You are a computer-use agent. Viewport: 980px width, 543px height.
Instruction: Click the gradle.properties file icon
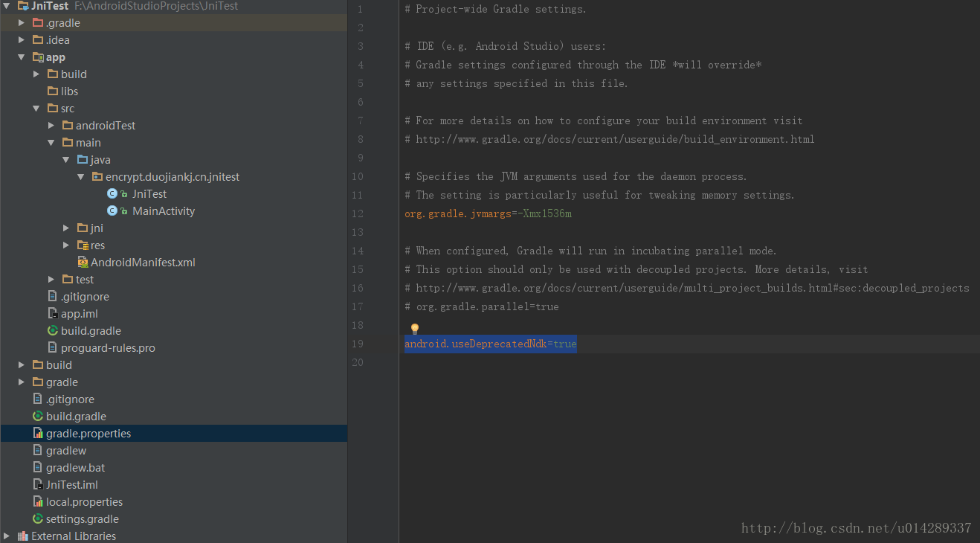38,434
